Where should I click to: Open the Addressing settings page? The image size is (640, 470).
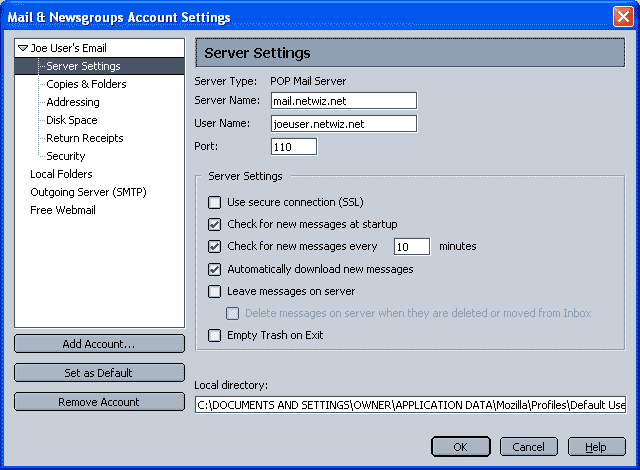pos(73,102)
